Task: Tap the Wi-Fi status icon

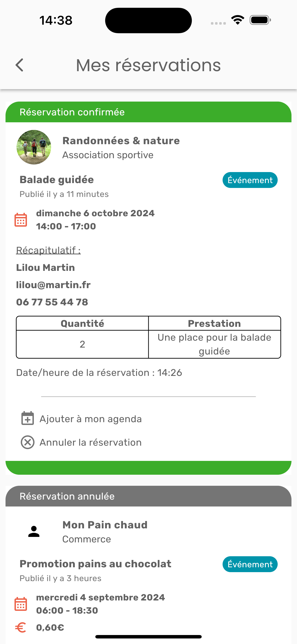Action: (238, 20)
